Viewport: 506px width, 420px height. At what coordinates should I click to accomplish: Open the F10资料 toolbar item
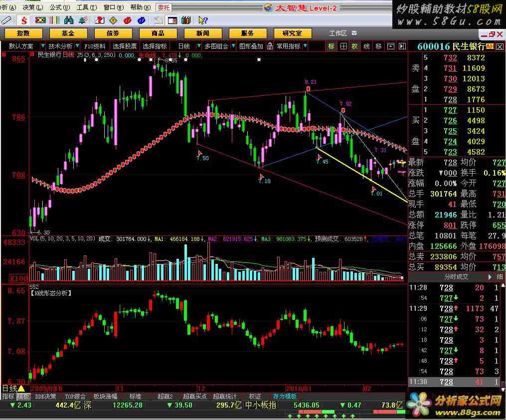pos(95,46)
